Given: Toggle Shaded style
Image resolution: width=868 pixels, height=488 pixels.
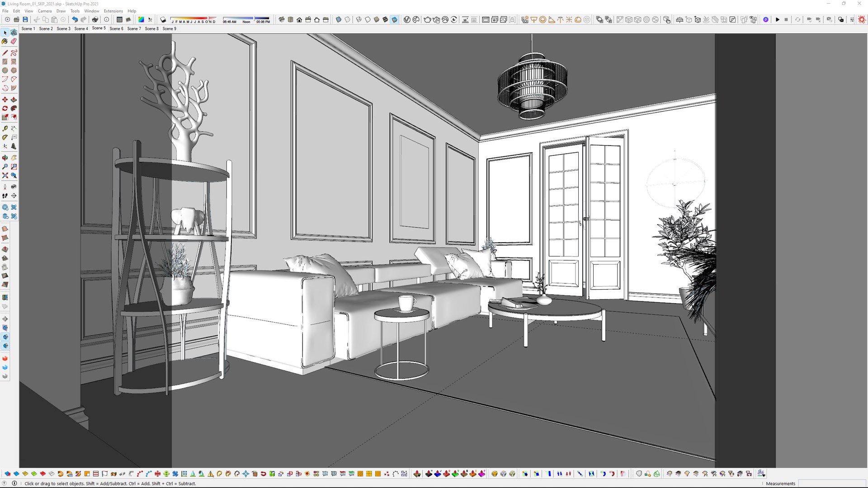Looking at the screenshot, I should (377, 19).
